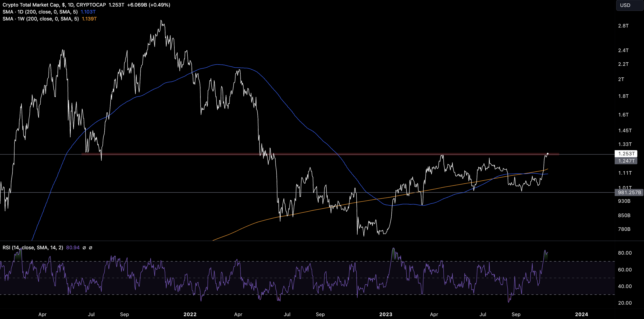The width and height of the screenshot is (644, 319).
Task: Select the Crypto Total Market Cap title
Action: (x=31, y=5)
